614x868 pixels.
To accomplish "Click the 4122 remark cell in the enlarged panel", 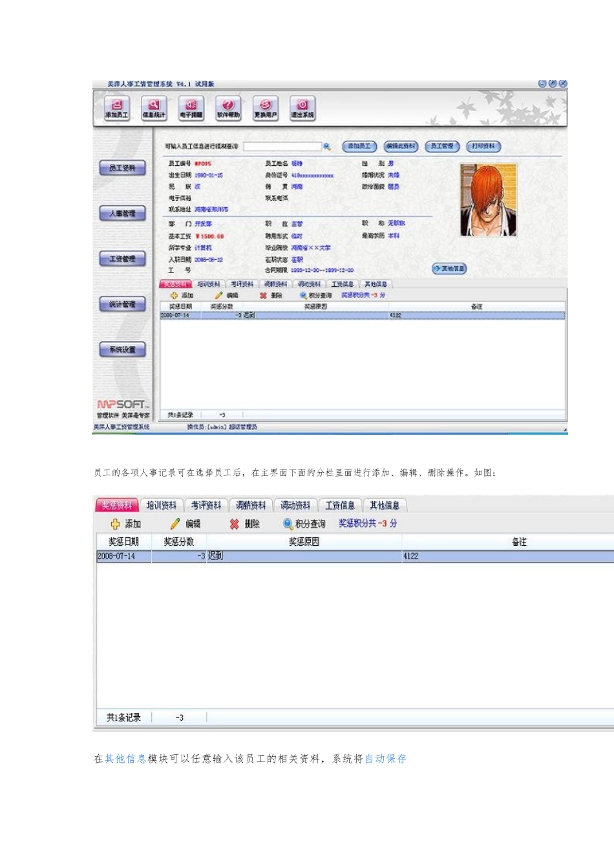I will pyautogui.click(x=507, y=556).
